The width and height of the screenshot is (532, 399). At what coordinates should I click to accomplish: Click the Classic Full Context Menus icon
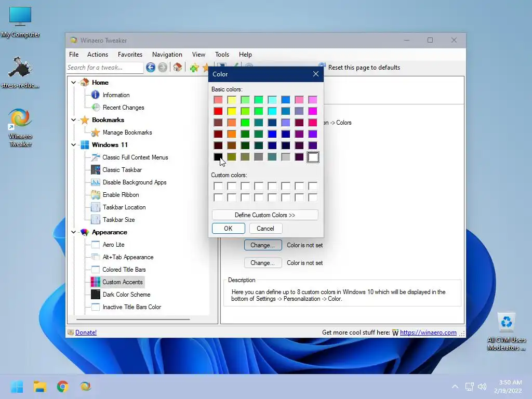pos(96,157)
